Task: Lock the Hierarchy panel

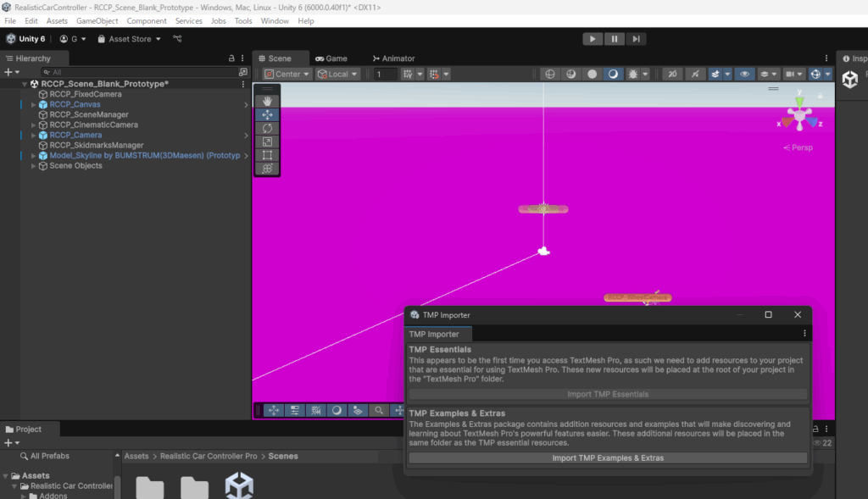Action: point(231,58)
